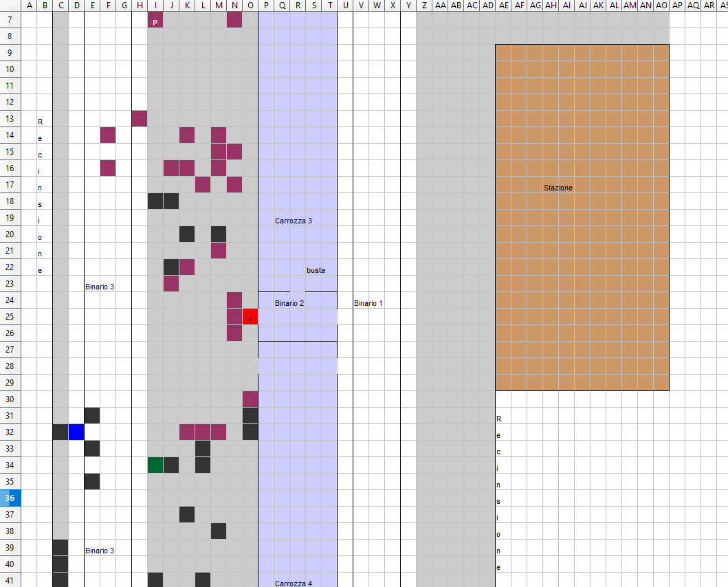Select the column AO header
The image size is (728, 587).
[x=661, y=5]
